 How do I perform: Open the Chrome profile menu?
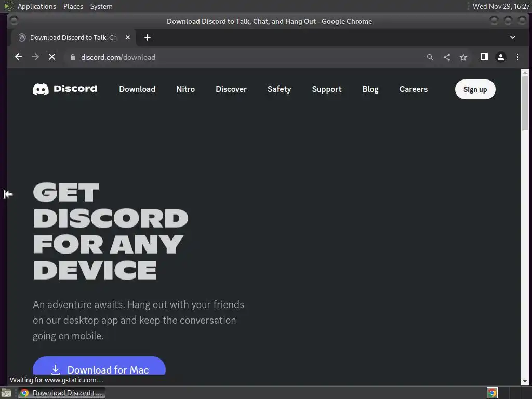tap(501, 57)
